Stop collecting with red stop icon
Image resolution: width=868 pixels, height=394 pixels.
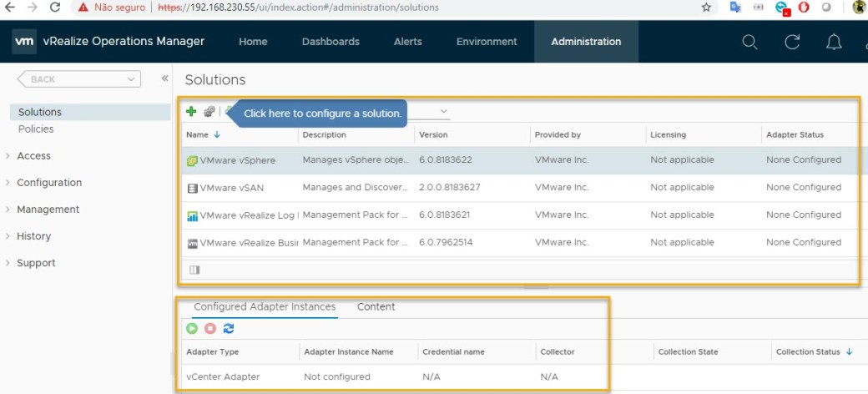(210, 329)
